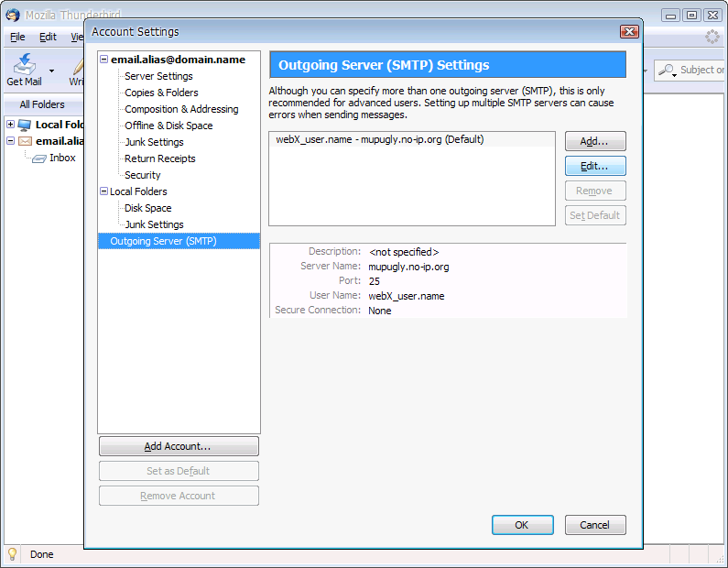Viewport: 728px width, 568px height.
Task: Select Copies & Folders settings
Action: coord(161,93)
